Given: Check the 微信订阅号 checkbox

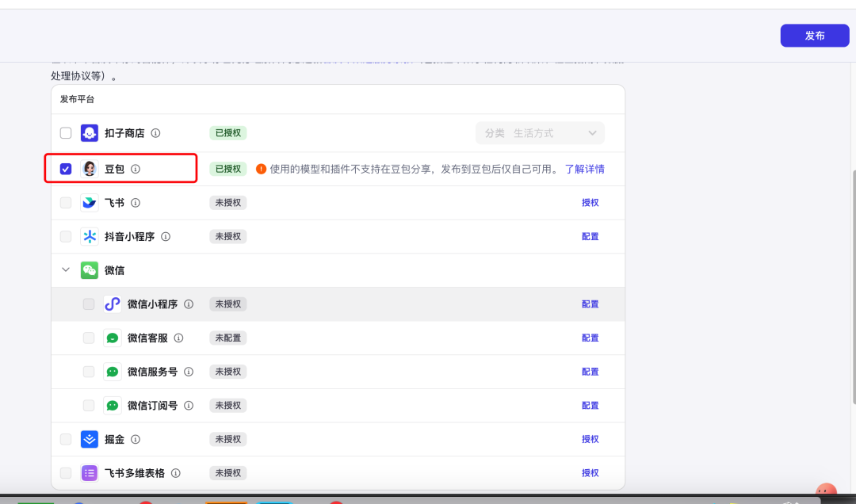Looking at the screenshot, I should [x=89, y=406].
